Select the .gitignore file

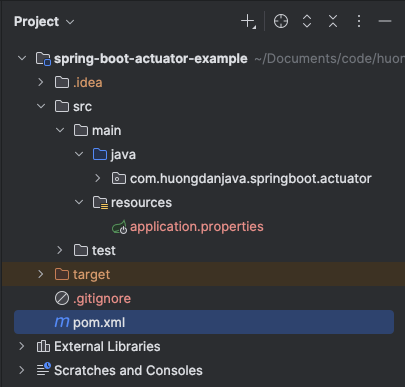pos(102,299)
